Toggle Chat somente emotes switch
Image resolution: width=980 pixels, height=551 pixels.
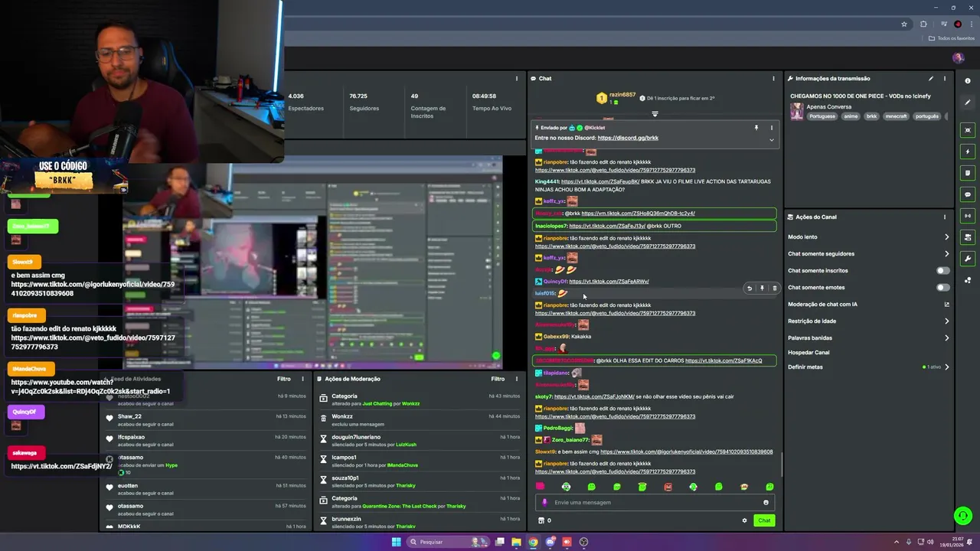(x=943, y=287)
